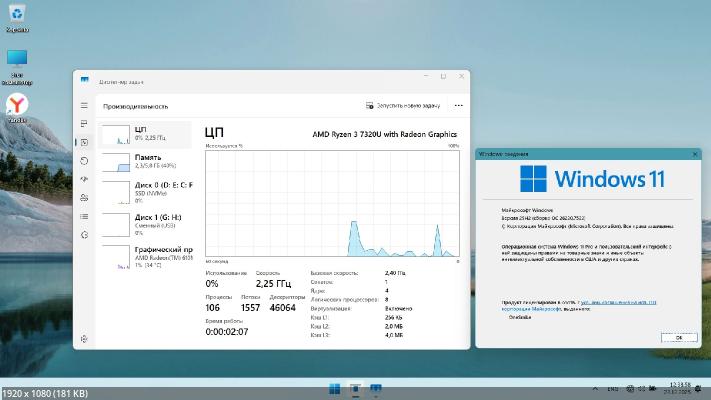Expand the system tray hidden icons chevron

pos(597,387)
